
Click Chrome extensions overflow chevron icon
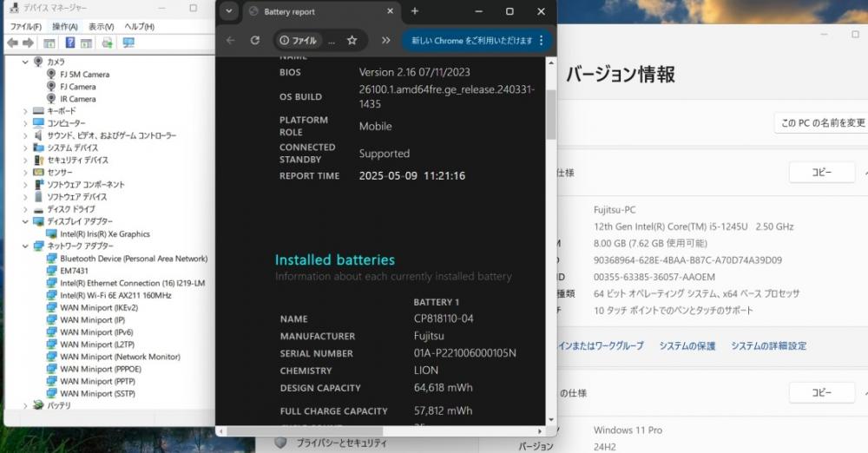pos(386,41)
